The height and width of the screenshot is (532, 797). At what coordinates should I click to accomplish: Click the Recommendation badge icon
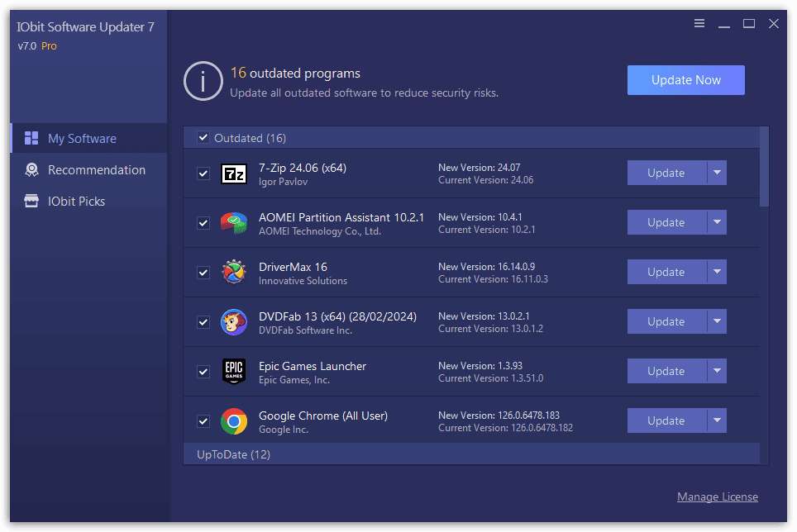31,169
